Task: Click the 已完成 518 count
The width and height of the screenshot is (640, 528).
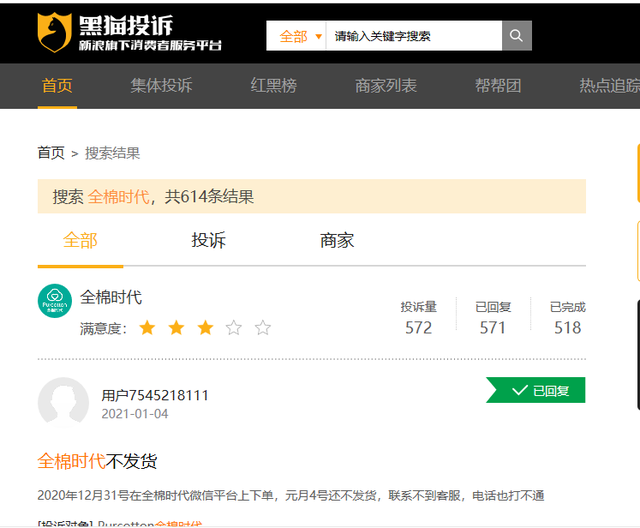Action: [x=567, y=318]
